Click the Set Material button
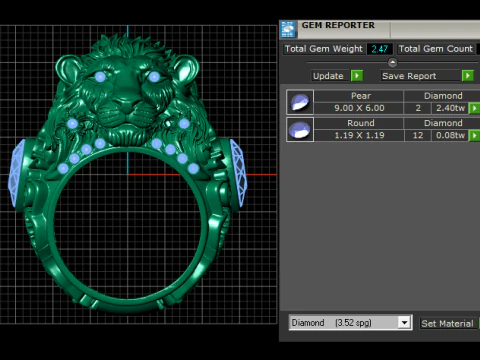 [x=447, y=323]
